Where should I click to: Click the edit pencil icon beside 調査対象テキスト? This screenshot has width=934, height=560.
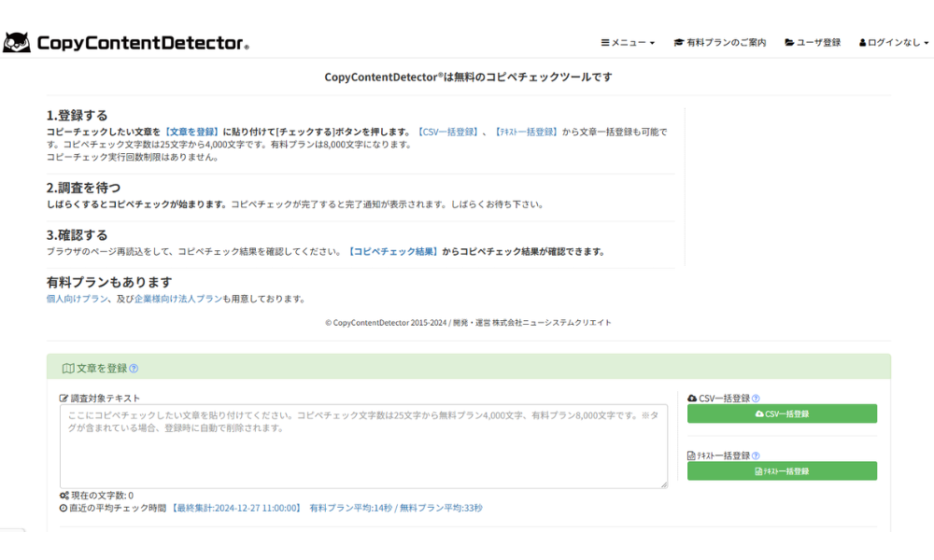pos(62,396)
